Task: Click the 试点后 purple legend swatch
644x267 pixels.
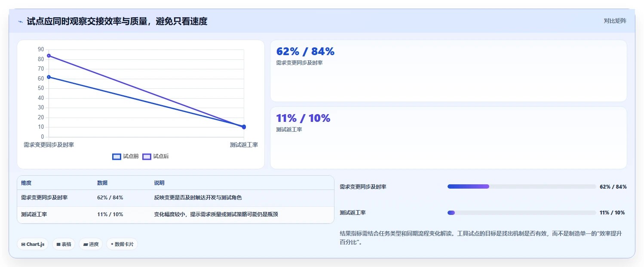Action: 147,156
